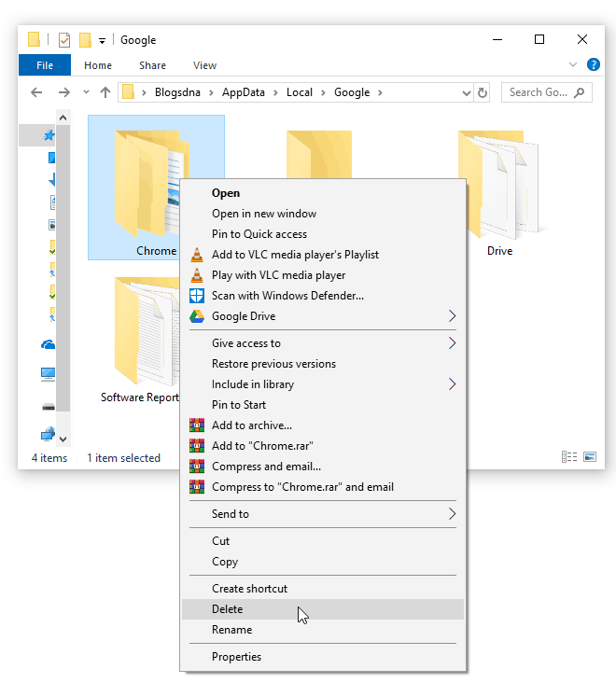Choose Play with VLC media player
The height and width of the screenshot is (683, 616).
click(x=323, y=275)
